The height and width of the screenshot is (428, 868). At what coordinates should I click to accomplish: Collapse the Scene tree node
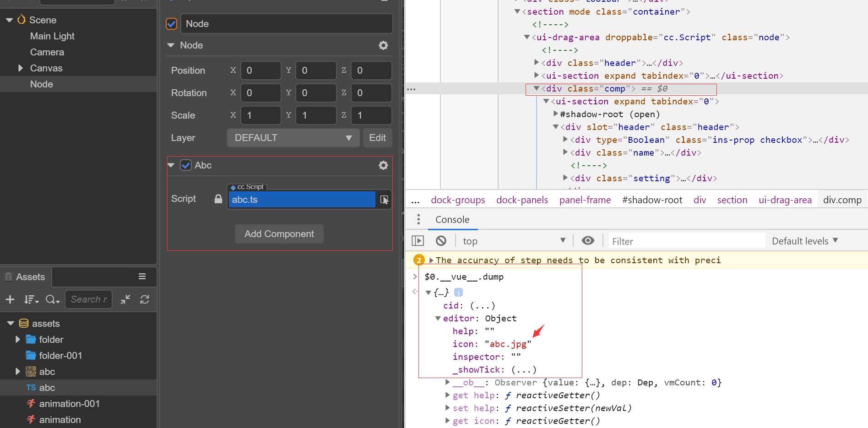[x=9, y=20]
